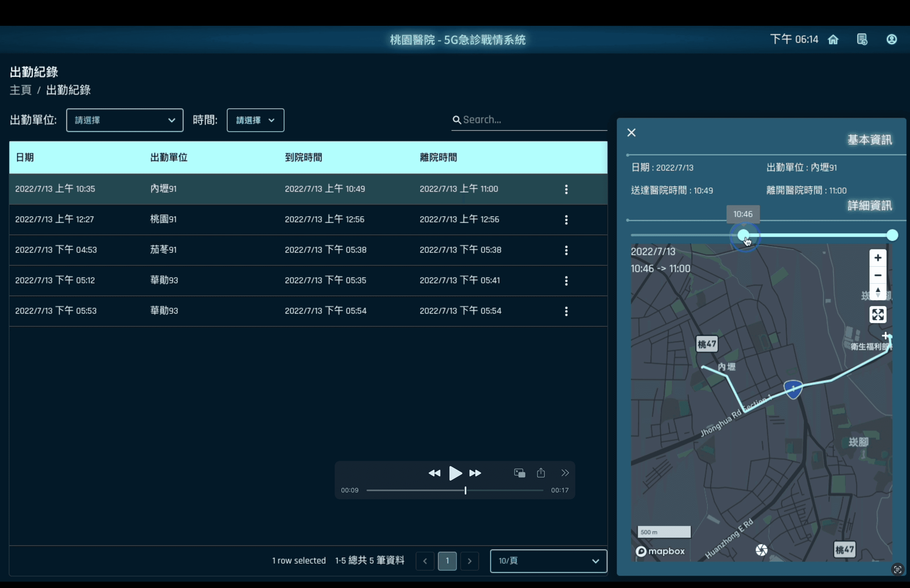Fast forward the video playback
This screenshot has width=910, height=588.
pyautogui.click(x=476, y=473)
